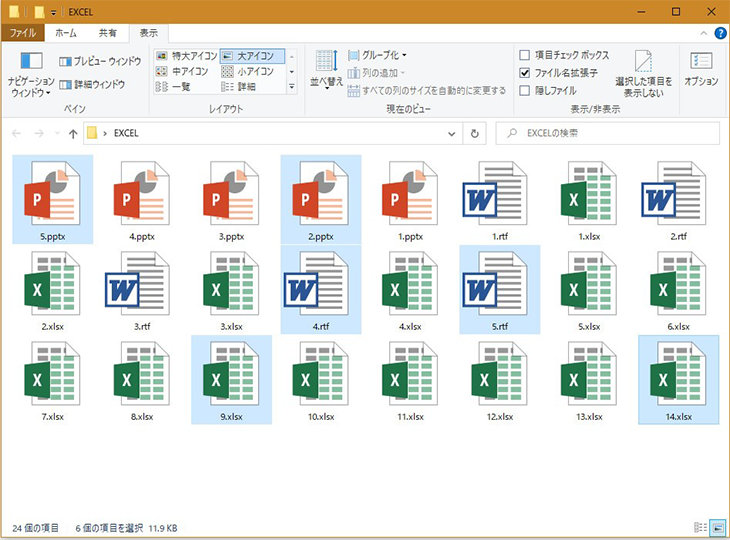Select the 5.pptx PowerPoint file icon
The height and width of the screenshot is (540, 730).
(52, 193)
